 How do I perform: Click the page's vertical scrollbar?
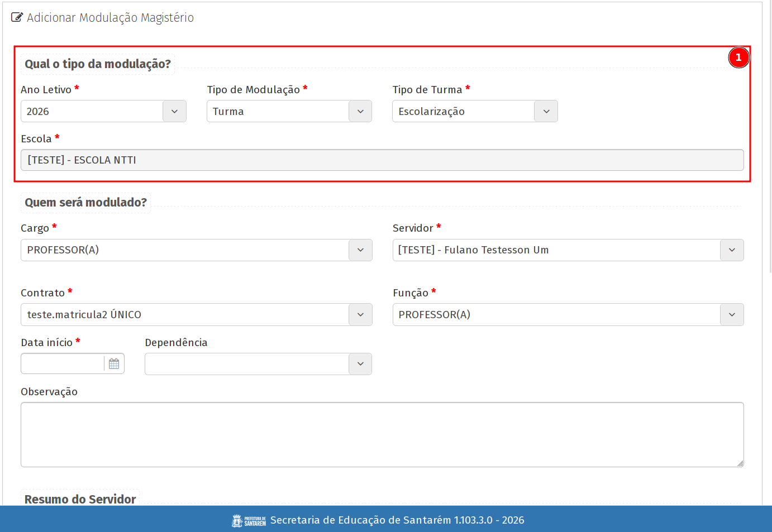(x=769, y=140)
